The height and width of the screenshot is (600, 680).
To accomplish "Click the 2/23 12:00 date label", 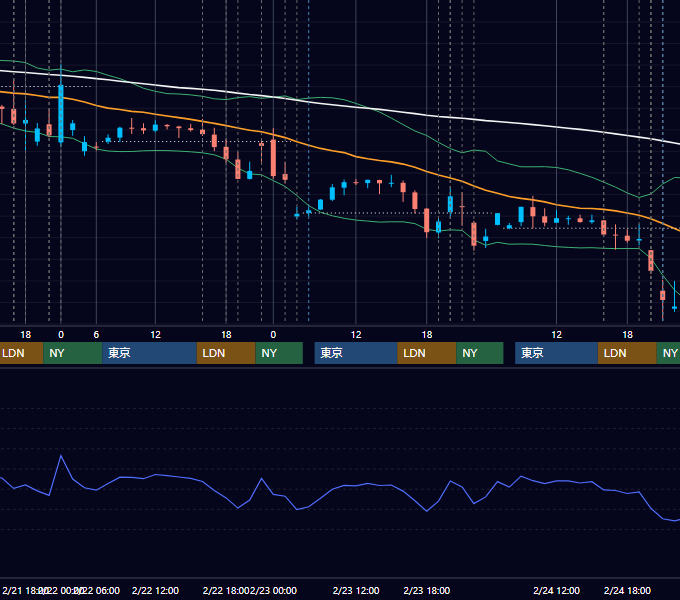I will point(356,590).
